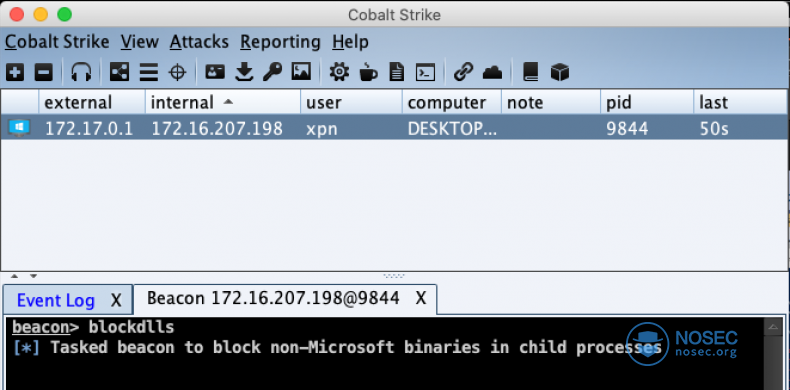790x390 pixels.
Task: Collapse the top pane with the up arrow
Action: (x=14, y=276)
